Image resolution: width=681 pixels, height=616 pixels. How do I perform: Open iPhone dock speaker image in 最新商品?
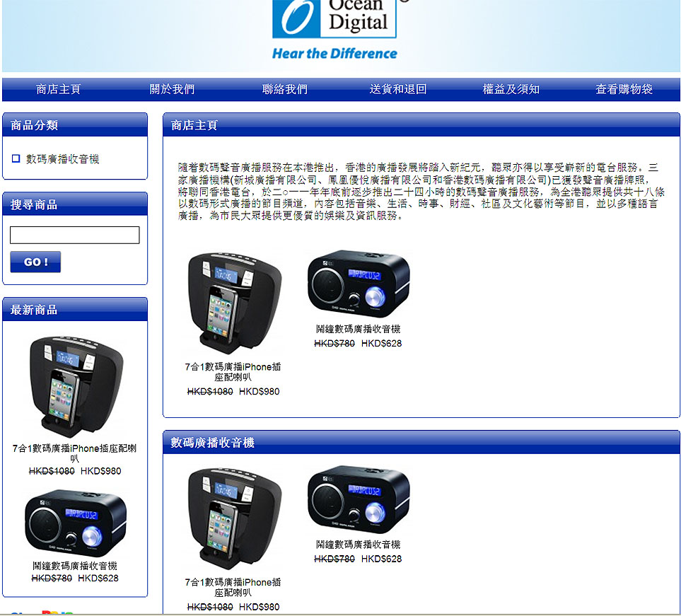coord(75,386)
